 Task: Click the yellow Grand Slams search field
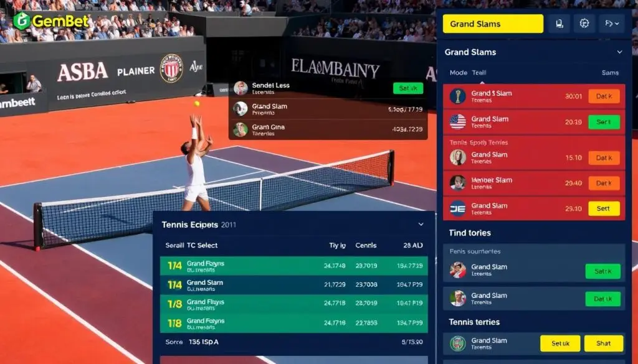pos(492,24)
